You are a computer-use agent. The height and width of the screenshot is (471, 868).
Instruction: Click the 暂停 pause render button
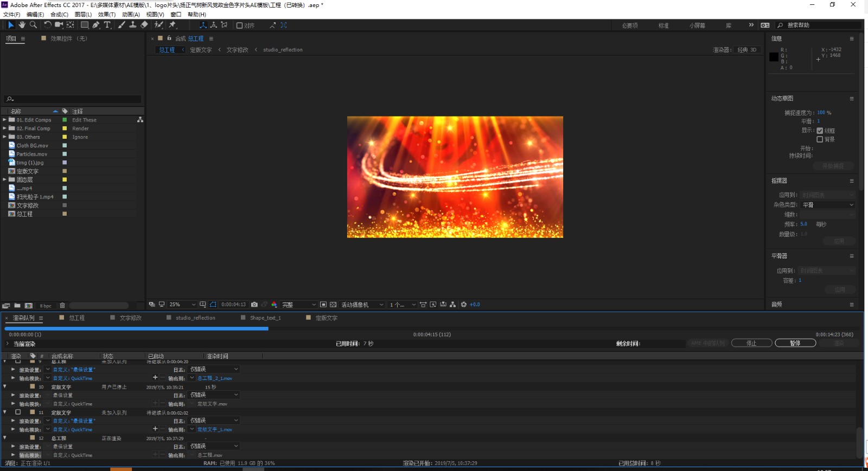tap(795, 343)
